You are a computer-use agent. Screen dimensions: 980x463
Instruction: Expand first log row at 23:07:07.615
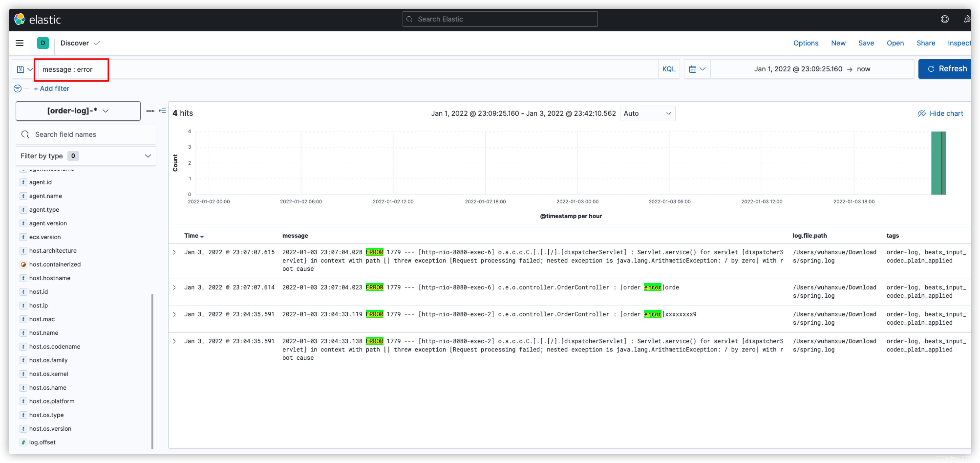click(175, 253)
